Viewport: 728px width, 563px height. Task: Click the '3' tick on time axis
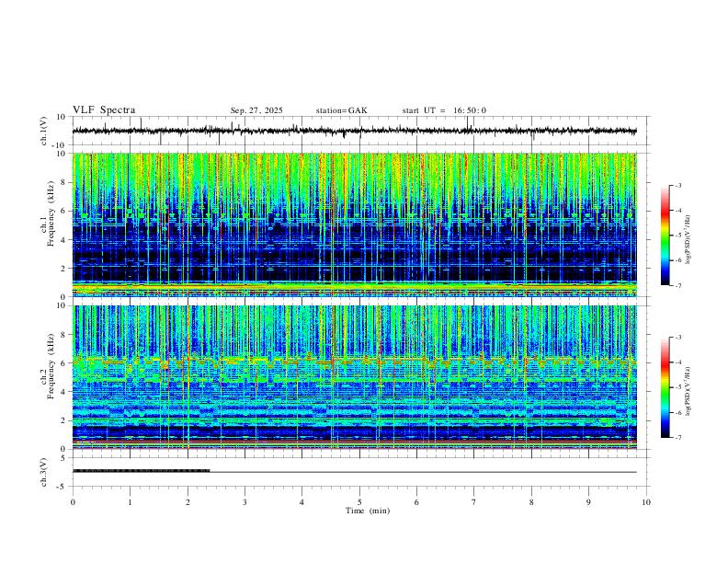coord(245,502)
